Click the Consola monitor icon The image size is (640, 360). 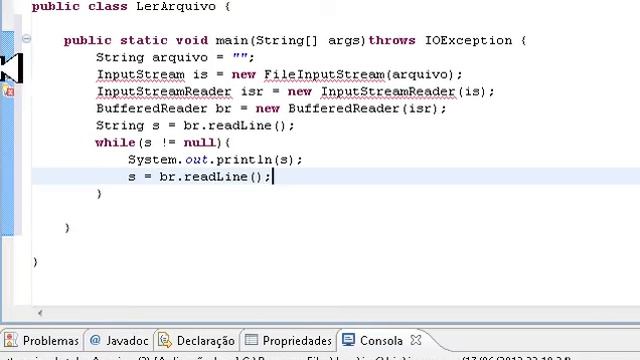click(x=348, y=340)
